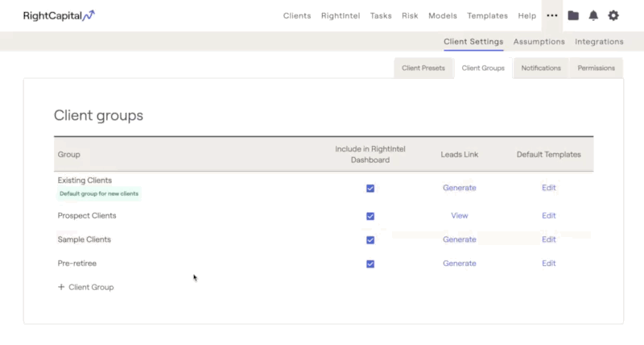Click plus icon to add Client Group
The width and height of the screenshot is (644, 345).
(x=61, y=287)
